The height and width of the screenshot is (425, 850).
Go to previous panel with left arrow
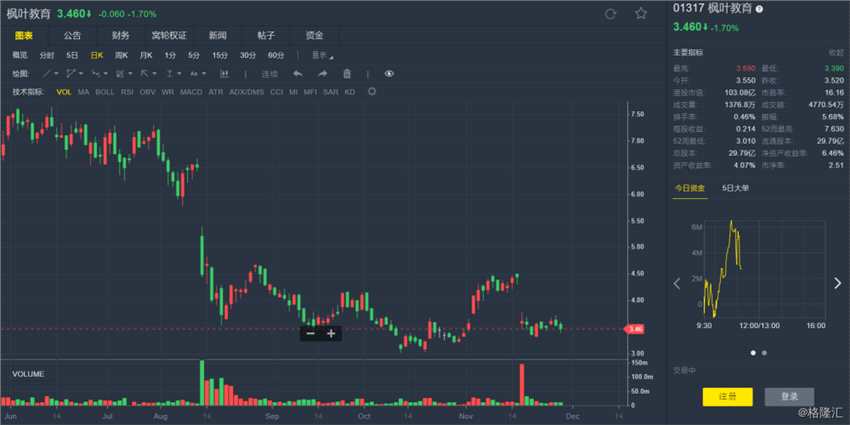coord(677,283)
